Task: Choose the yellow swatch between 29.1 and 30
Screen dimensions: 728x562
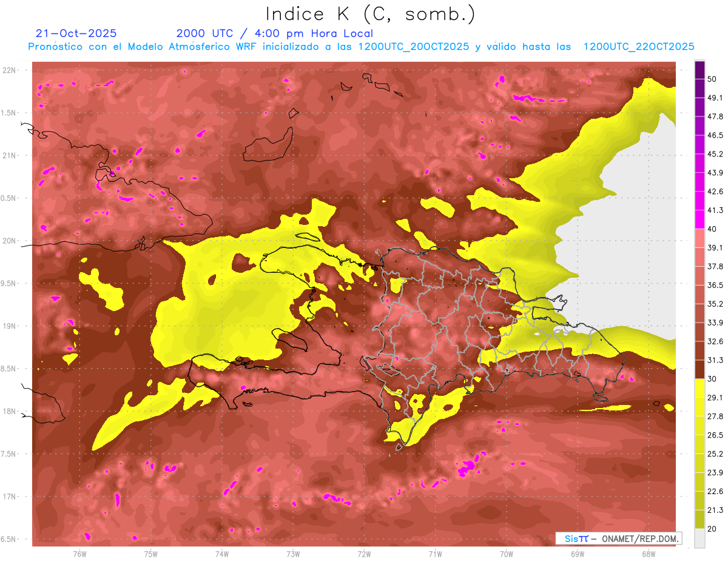Action: 699,388
